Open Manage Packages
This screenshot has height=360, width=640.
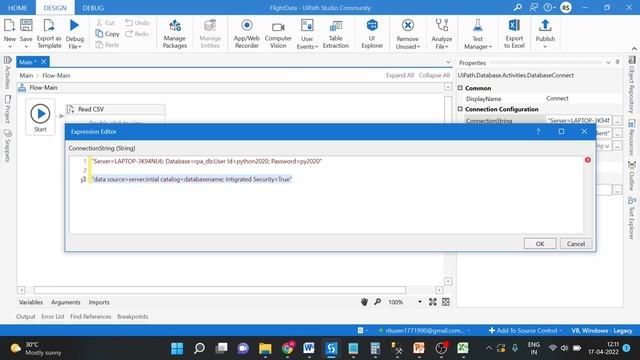(x=175, y=34)
